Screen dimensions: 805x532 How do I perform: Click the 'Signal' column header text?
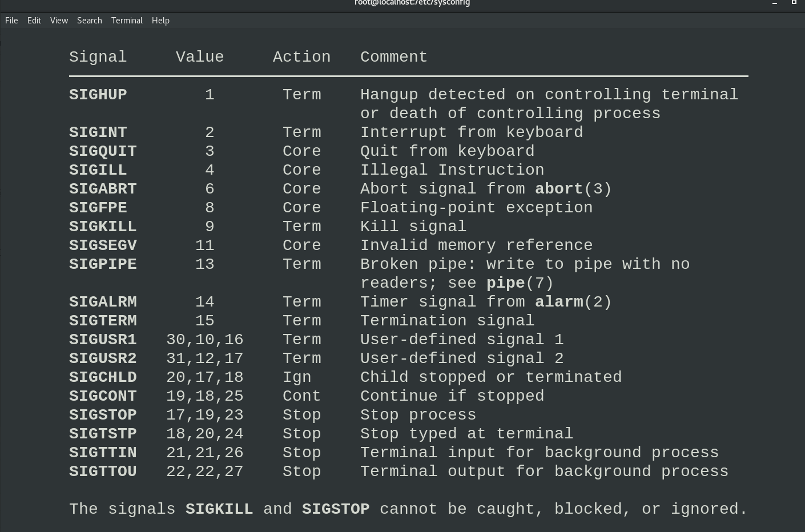98,57
